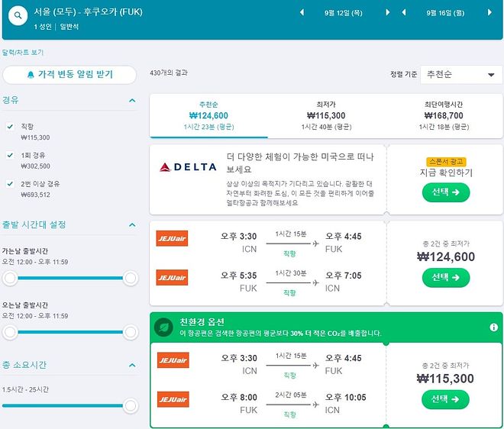Click the 가격 변동 알림 받기 button
The width and height of the screenshot is (504, 429).
click(69, 75)
